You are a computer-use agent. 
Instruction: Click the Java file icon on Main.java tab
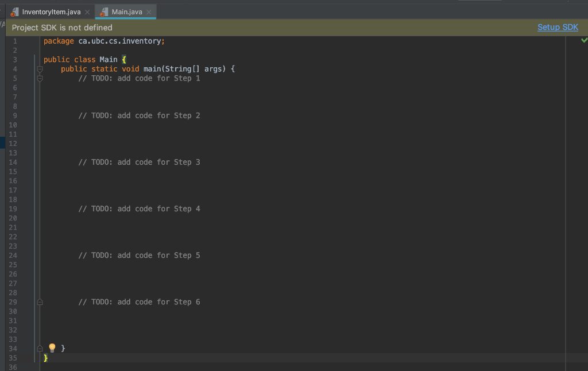[104, 13]
